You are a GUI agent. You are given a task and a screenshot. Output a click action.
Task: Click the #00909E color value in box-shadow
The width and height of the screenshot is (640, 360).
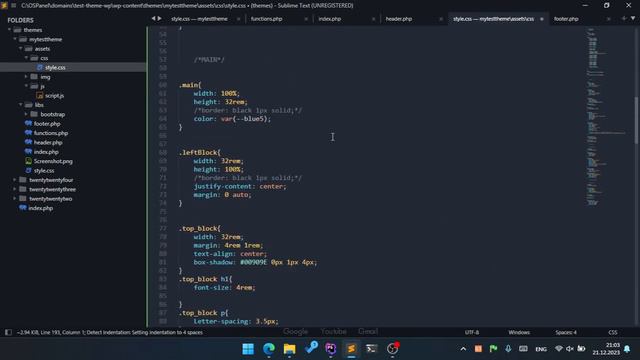253,262
